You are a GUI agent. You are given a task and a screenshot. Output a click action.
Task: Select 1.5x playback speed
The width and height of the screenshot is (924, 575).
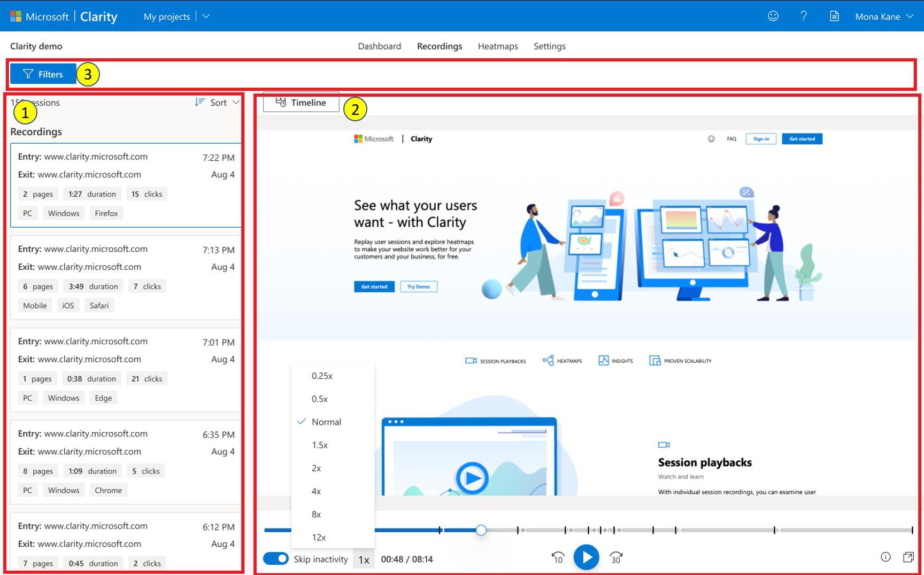(333, 445)
